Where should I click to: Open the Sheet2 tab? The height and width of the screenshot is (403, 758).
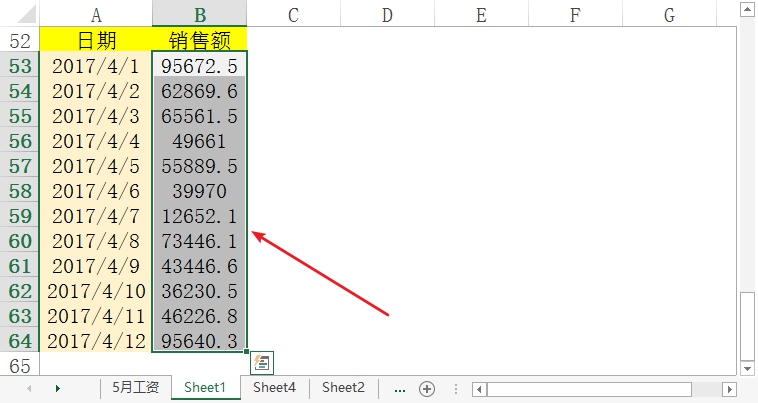tap(344, 388)
